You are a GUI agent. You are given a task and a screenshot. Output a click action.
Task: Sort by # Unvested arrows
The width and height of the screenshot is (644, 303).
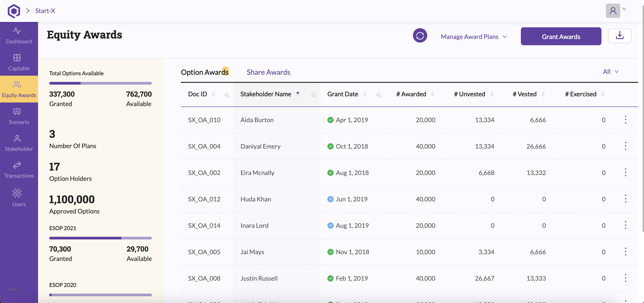492,94
